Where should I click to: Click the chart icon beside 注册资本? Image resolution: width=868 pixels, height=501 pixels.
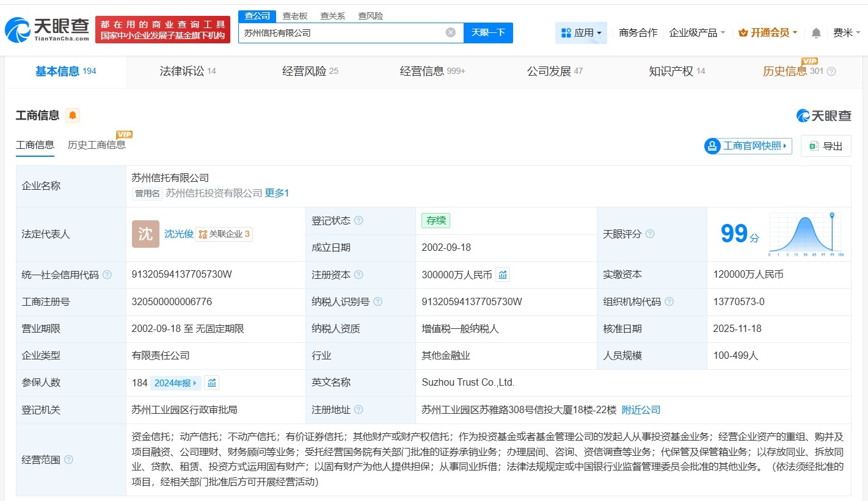[x=502, y=275]
